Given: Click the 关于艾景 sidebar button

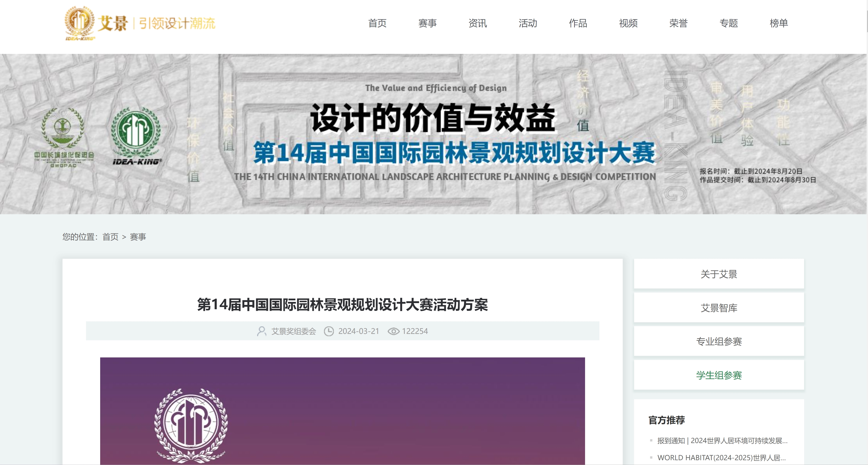Looking at the screenshot, I should (719, 274).
